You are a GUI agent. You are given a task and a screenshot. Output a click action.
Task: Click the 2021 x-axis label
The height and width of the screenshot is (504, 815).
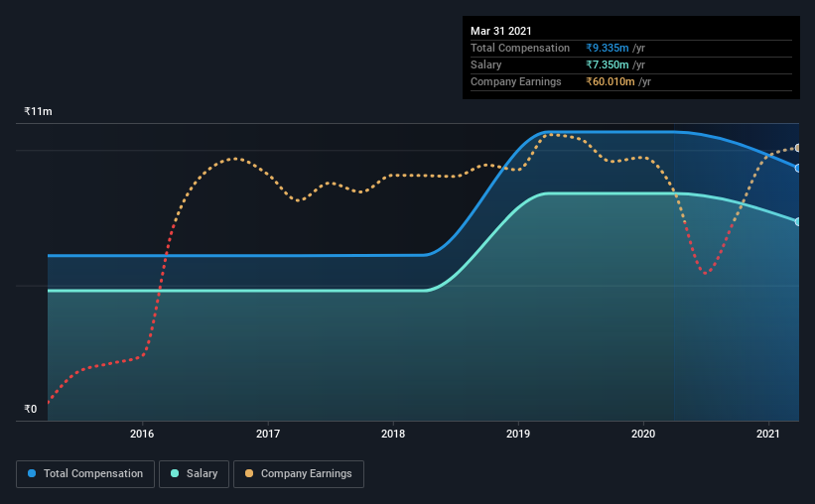(767, 434)
